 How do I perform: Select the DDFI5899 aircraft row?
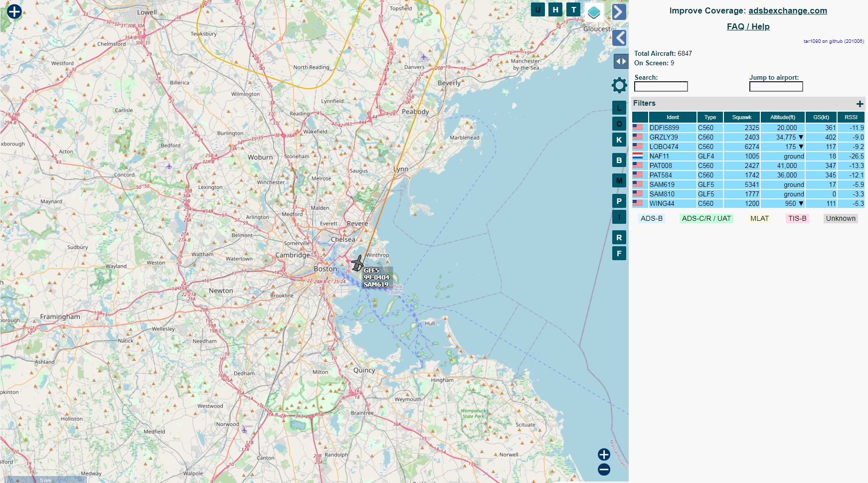[748, 128]
